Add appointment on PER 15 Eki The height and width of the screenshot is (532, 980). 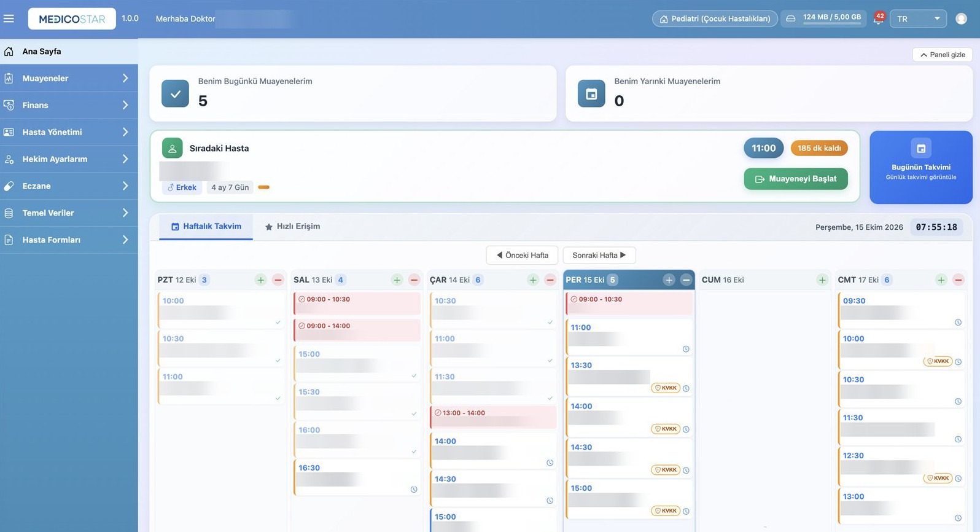(669, 280)
